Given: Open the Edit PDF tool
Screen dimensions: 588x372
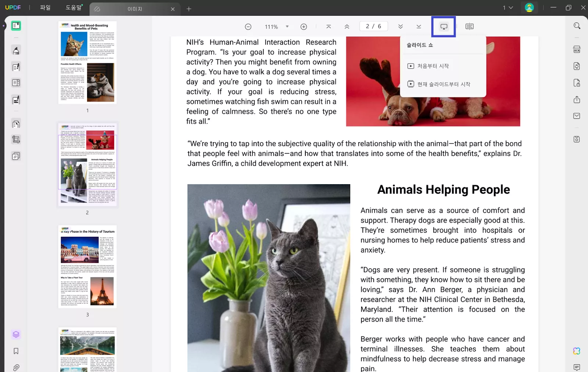Looking at the screenshot, I should point(16,67).
